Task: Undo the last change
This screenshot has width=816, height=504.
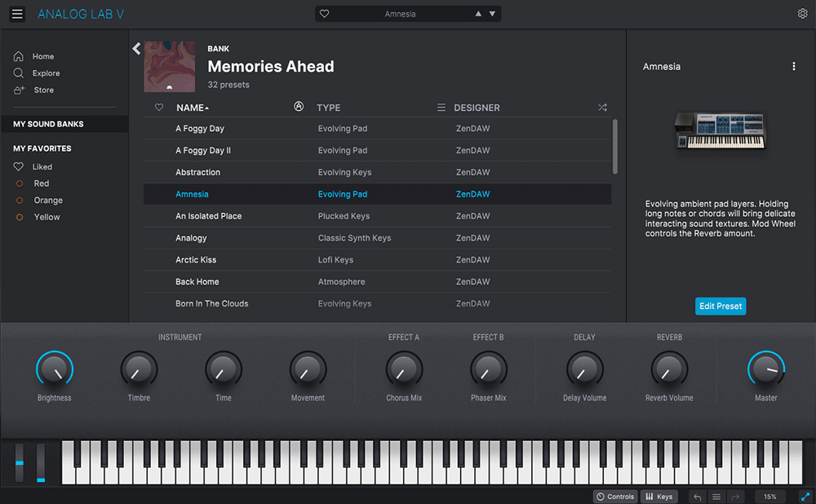Action: (698, 497)
